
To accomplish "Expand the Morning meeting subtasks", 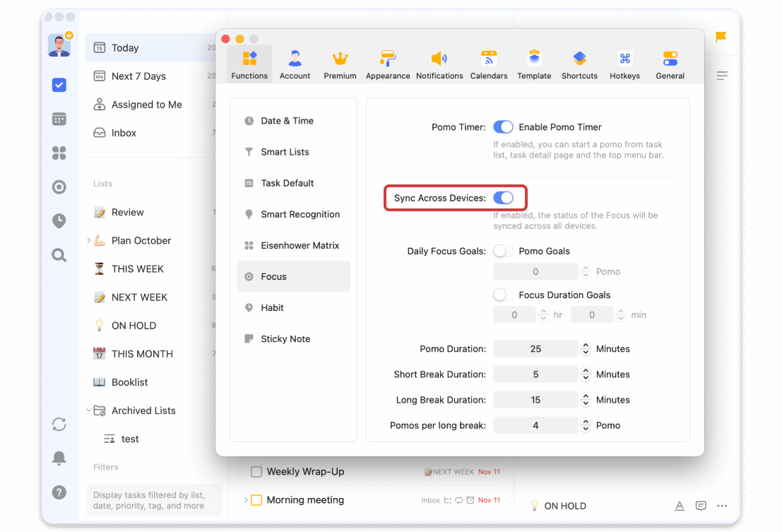I will [x=246, y=500].
